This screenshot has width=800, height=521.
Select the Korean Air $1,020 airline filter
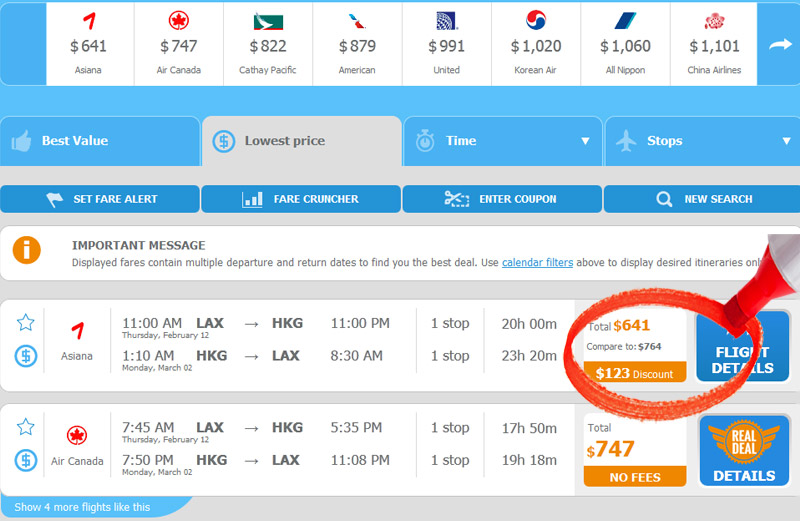pyautogui.click(x=536, y=44)
